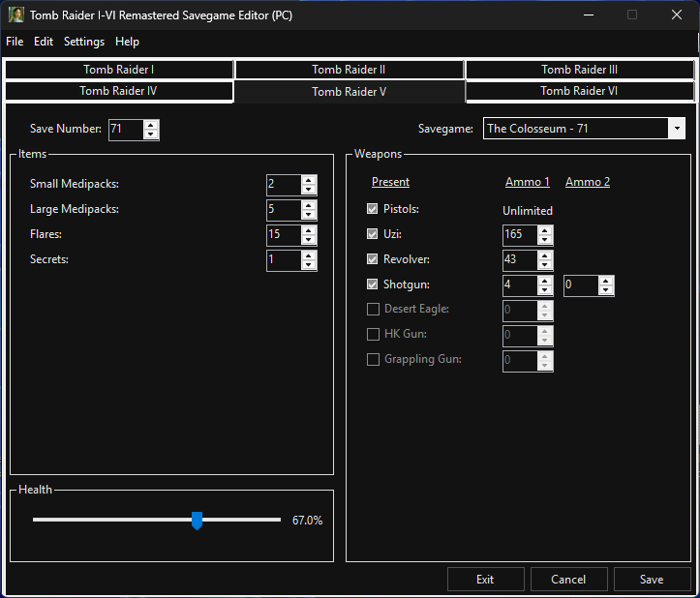Enable the Desert Eagle checkbox
The height and width of the screenshot is (598, 700).
click(x=373, y=310)
